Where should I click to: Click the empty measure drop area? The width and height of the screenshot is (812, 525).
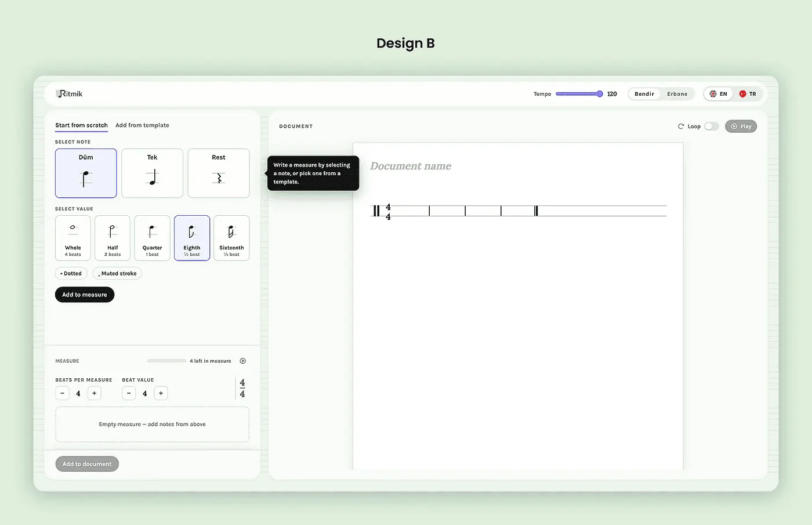[x=152, y=424]
